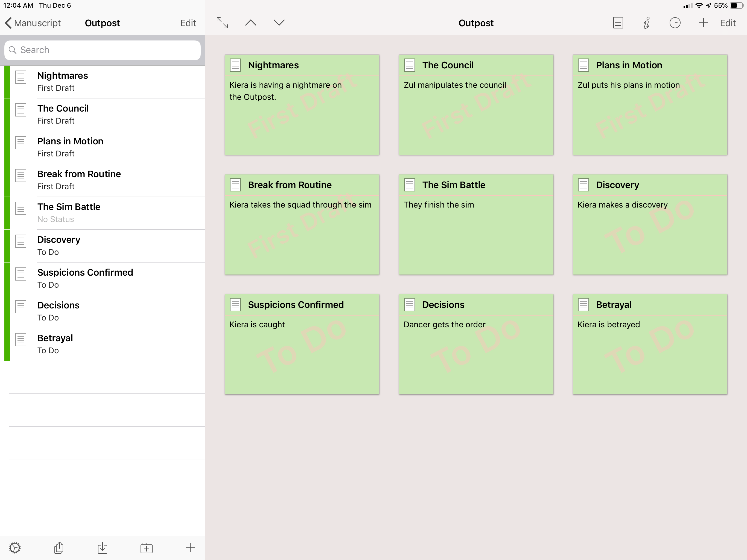Screen dimensions: 747x560
Task: Tap synopsis 'Zul manipulates the council'
Action: (454, 85)
